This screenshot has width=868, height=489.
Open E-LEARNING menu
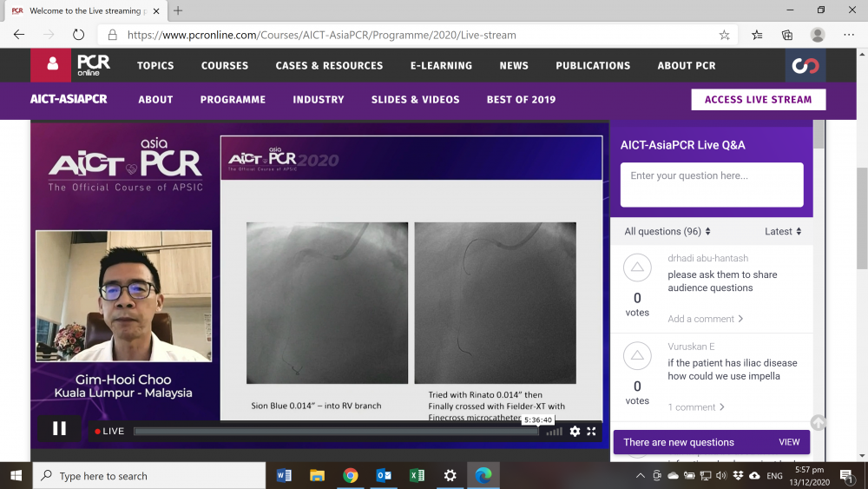pyautogui.click(x=441, y=65)
